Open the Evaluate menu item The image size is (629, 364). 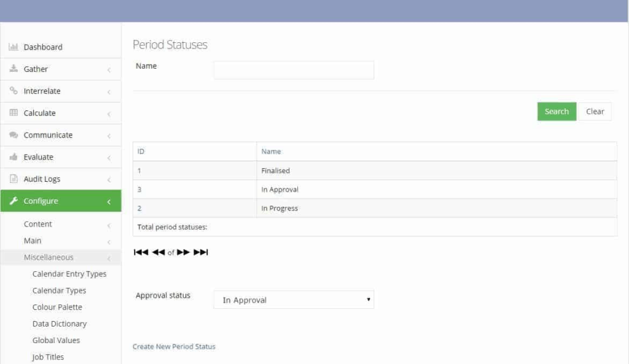pyautogui.click(x=61, y=157)
